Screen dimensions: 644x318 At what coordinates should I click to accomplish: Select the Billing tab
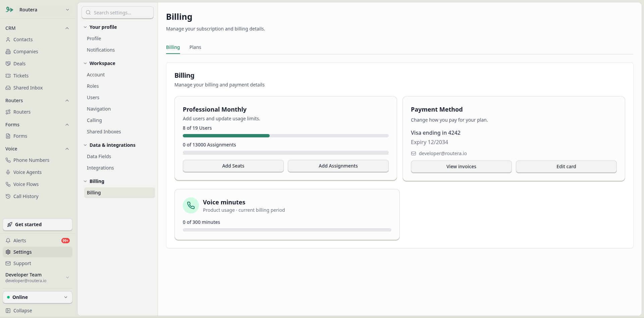pos(173,47)
